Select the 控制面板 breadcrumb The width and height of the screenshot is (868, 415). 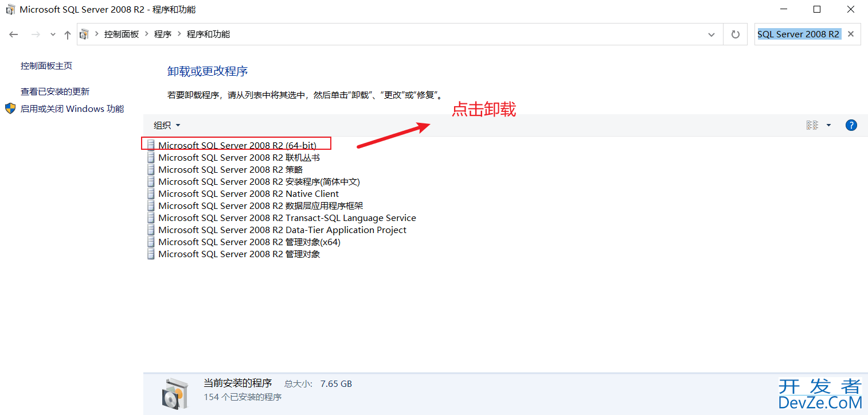pos(122,34)
